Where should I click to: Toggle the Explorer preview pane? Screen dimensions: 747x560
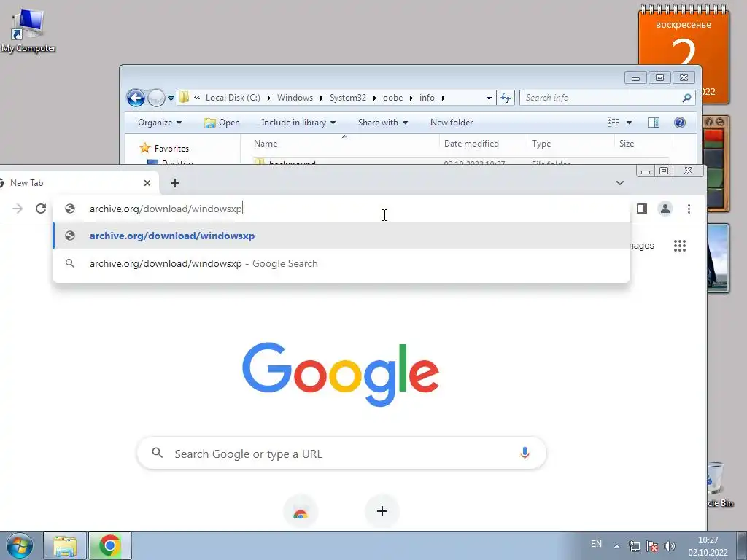[x=654, y=122]
